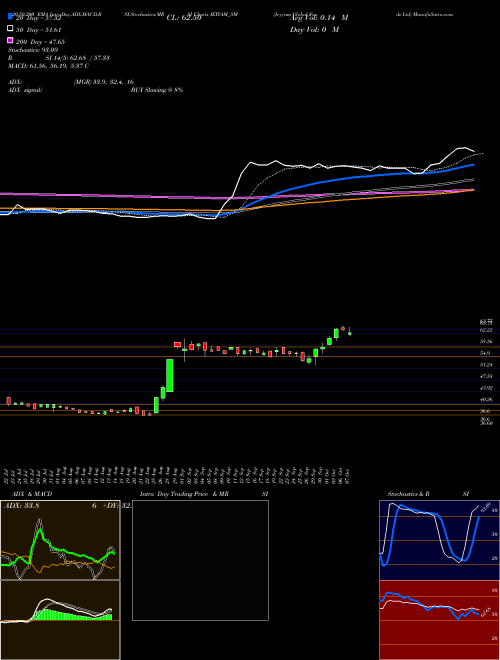Click the blue 20 Day legend swatch
The image size is (500, 660).
10,17
